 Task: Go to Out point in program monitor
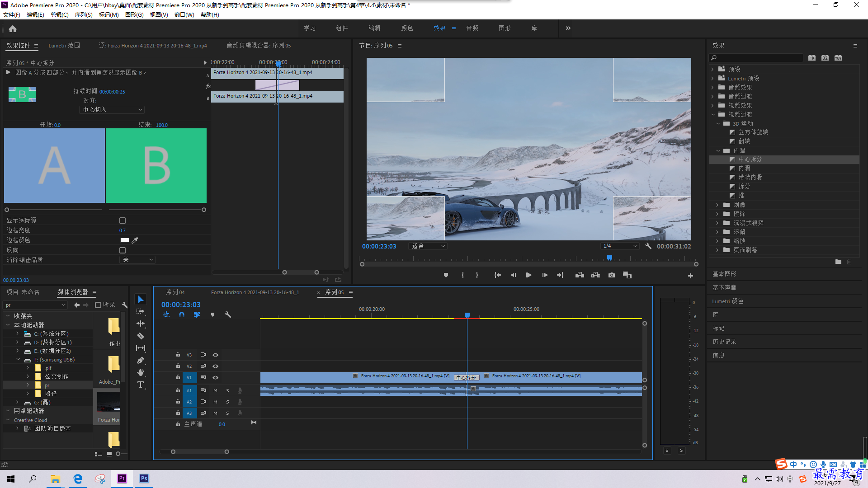[x=561, y=275]
